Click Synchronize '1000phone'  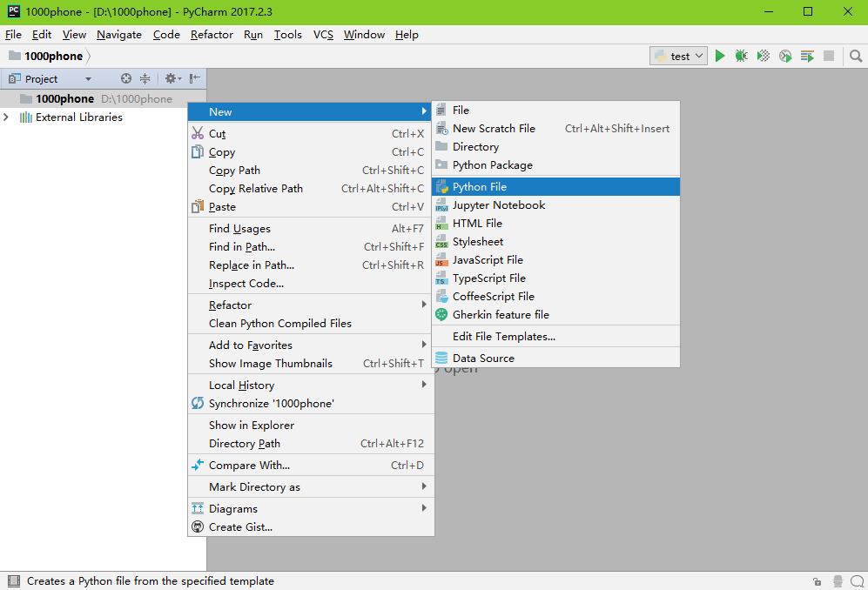311,404
